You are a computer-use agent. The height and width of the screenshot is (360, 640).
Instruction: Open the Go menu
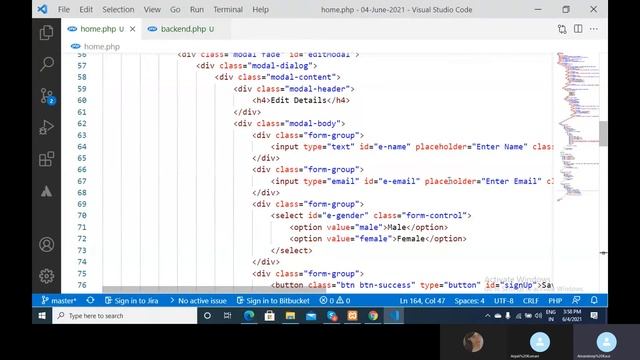click(175, 9)
